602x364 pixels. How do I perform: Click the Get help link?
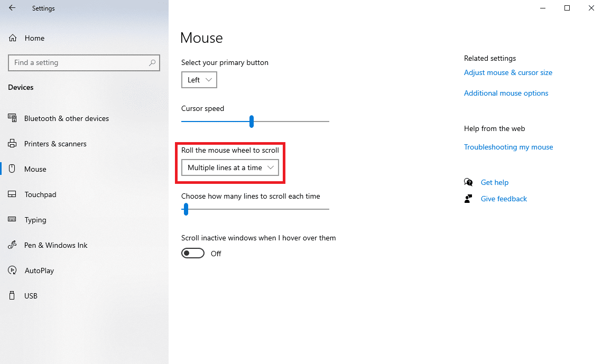pos(495,182)
